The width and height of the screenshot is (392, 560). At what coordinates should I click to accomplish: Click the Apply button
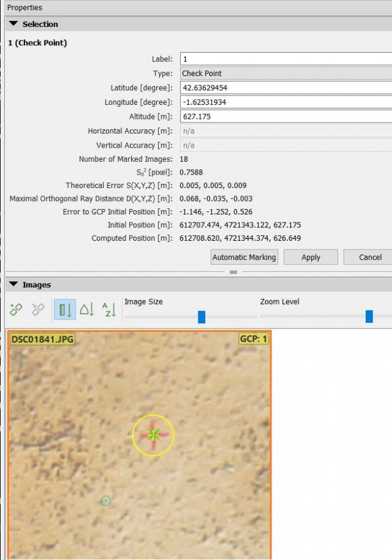tap(311, 257)
